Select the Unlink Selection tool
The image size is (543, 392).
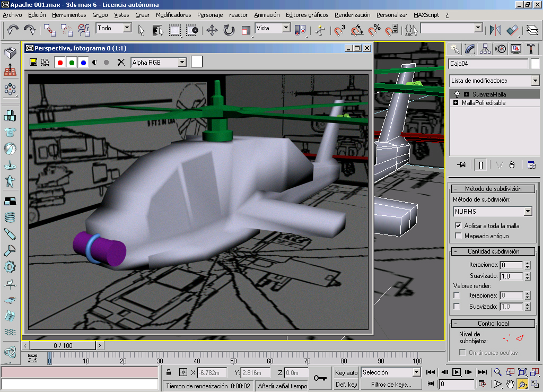[66, 30]
